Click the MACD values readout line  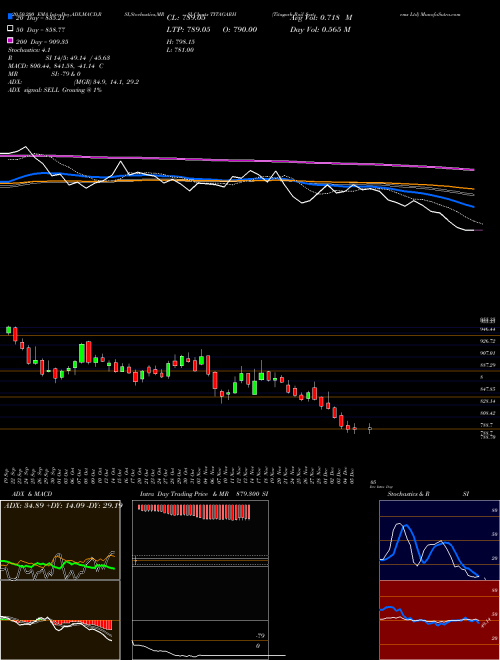coord(56,66)
